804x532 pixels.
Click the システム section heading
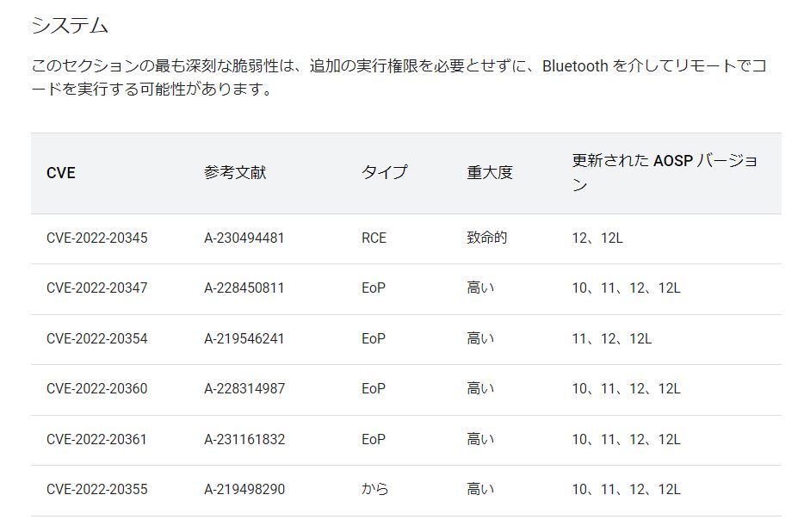tap(70, 26)
